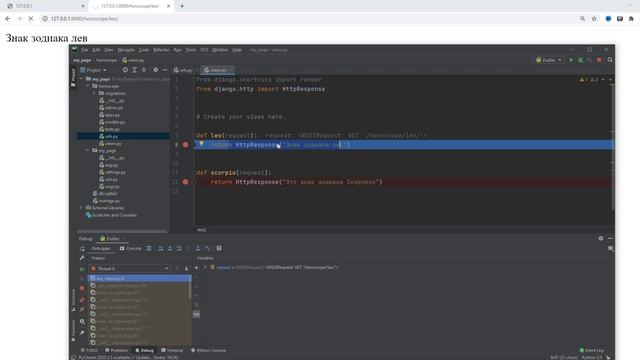The image size is (640, 360).
Task: Collapse the my_page root project folder
Action: tap(82, 79)
